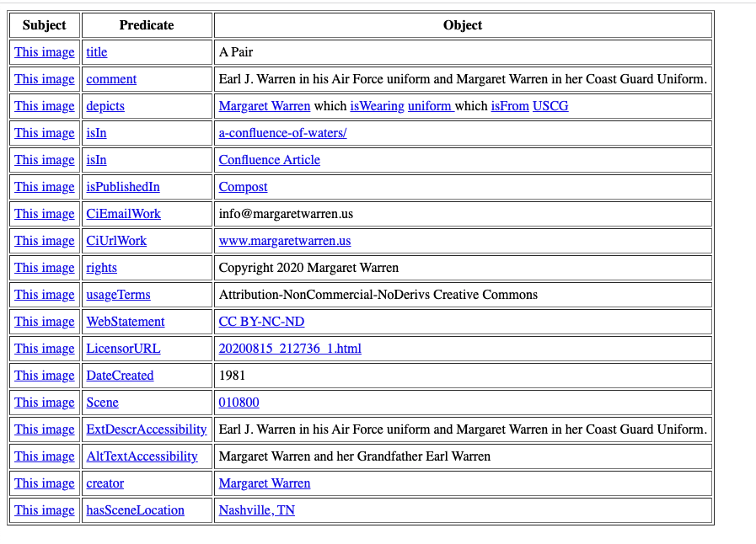Click the 'Scene' predicate link
Image resolution: width=756 pixels, height=544 pixels.
tap(102, 403)
